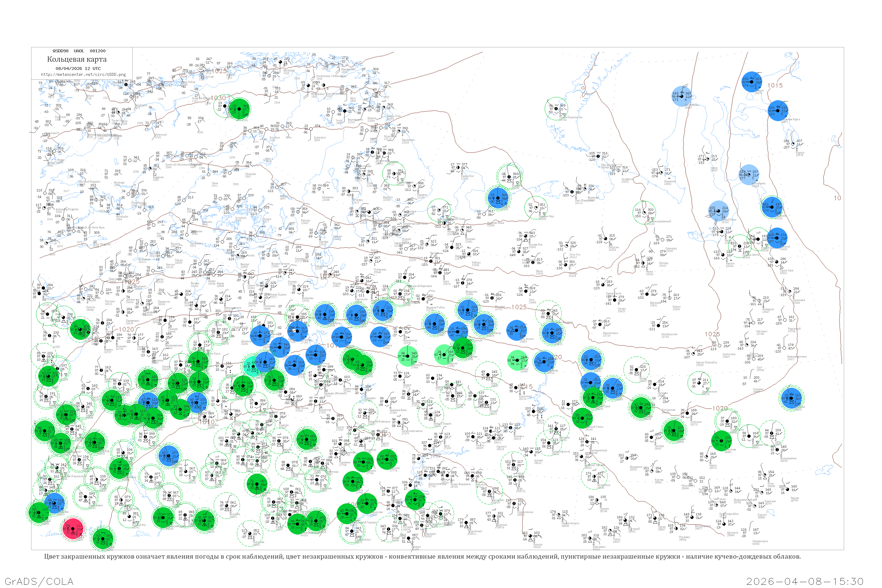Click the red Одесса thunderstorm station circle

pyautogui.click(x=73, y=528)
